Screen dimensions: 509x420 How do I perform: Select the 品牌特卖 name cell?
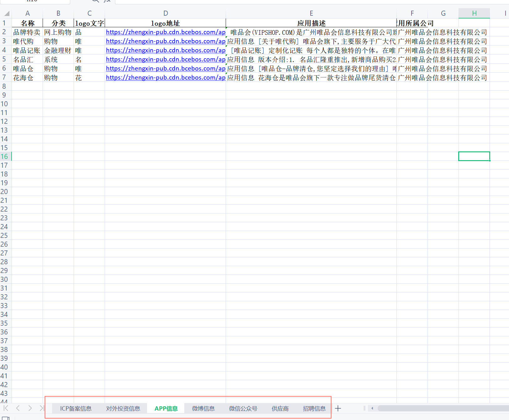pos(27,32)
